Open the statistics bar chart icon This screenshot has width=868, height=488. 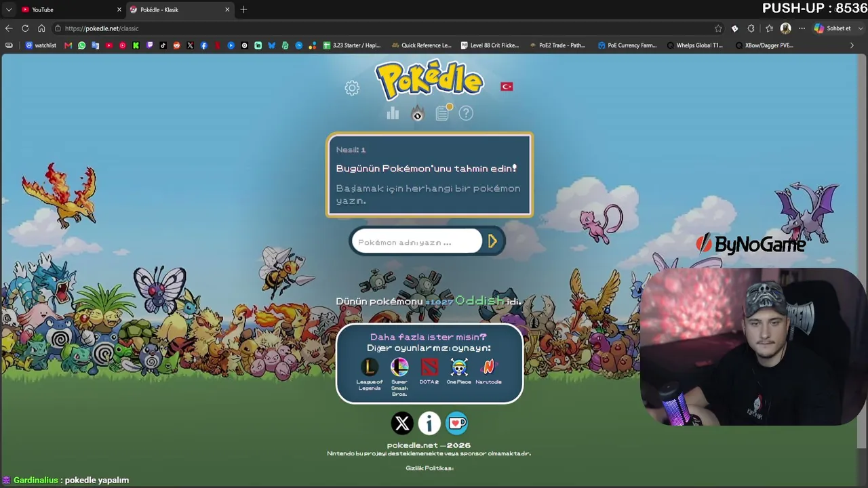[x=393, y=113]
